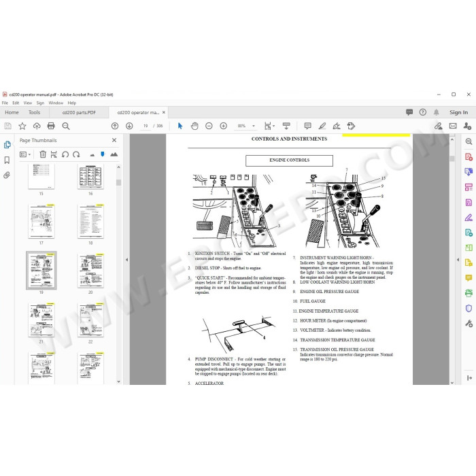476x476 pixels.
Task: Select page 20 thumbnail
Action: coord(90,271)
